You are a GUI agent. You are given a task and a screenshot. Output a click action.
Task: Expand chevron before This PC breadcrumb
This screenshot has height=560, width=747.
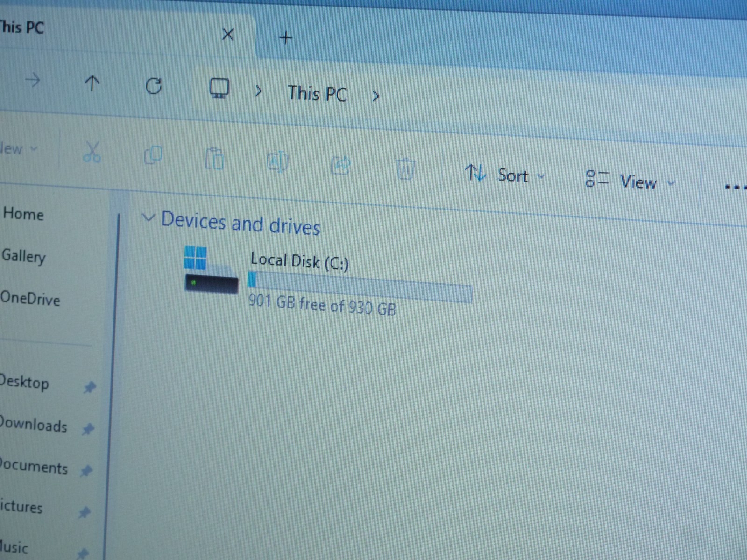[258, 91]
